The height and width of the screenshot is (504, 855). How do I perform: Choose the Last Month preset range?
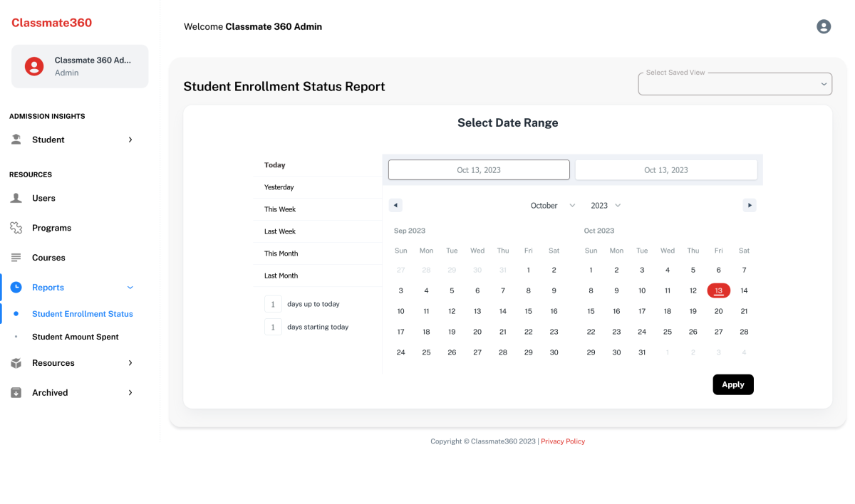click(x=281, y=275)
